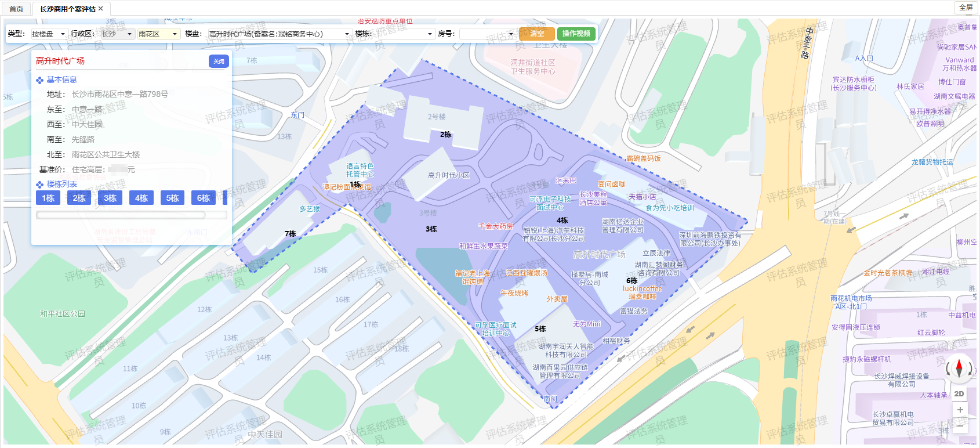Select building 2栋 in building list

(x=79, y=198)
